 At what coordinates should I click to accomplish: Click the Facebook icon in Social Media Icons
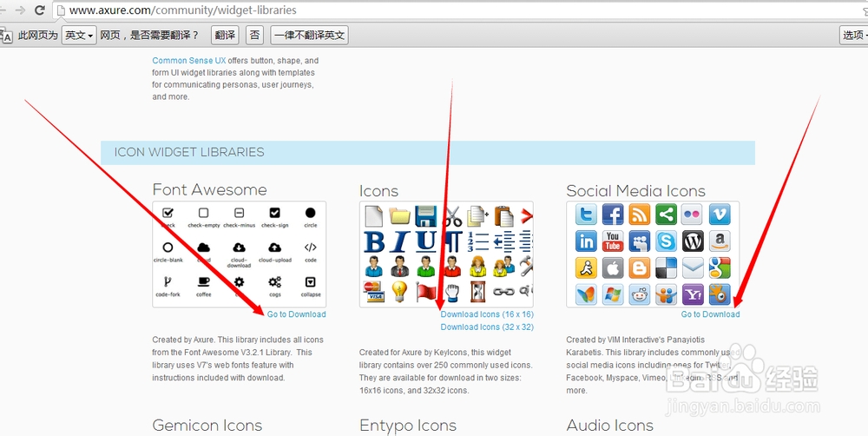(613, 215)
